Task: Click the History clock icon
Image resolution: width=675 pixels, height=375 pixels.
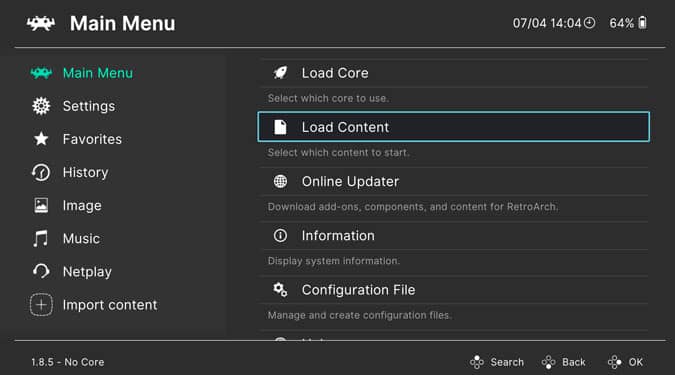Action: pyautogui.click(x=41, y=172)
